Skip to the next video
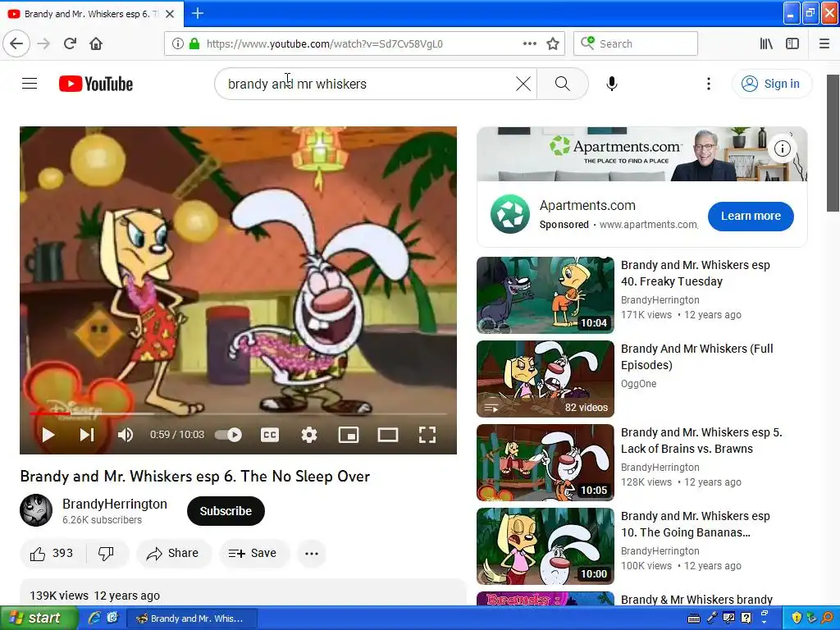 tap(87, 435)
